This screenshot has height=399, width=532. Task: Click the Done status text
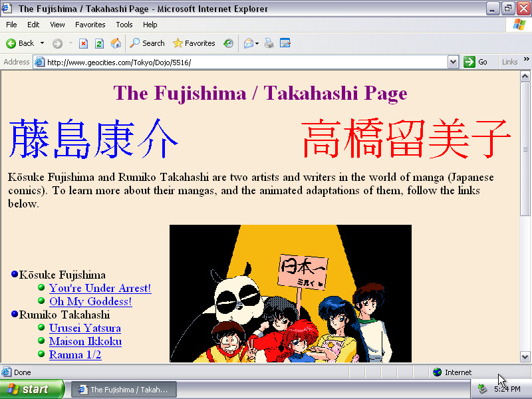[x=23, y=372]
